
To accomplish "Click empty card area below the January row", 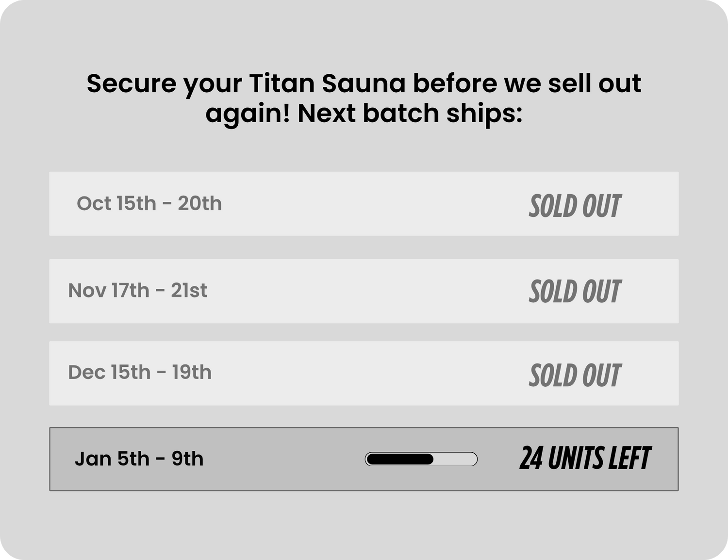I will tap(364, 524).
